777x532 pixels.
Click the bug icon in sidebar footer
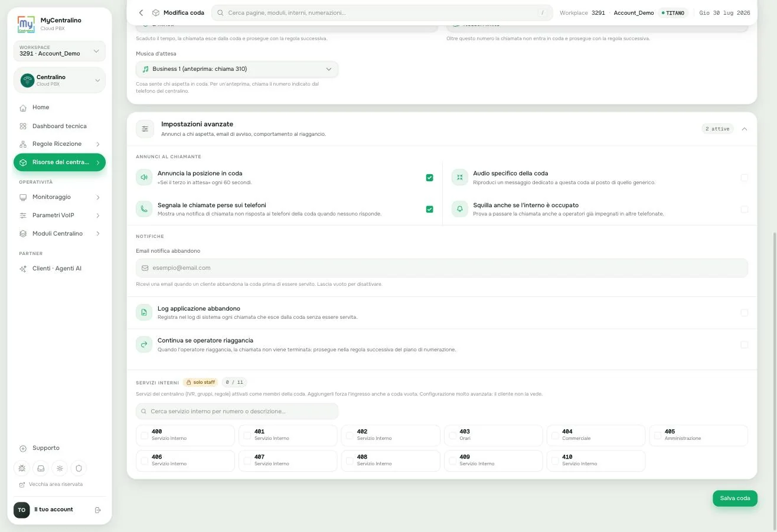click(x=22, y=468)
